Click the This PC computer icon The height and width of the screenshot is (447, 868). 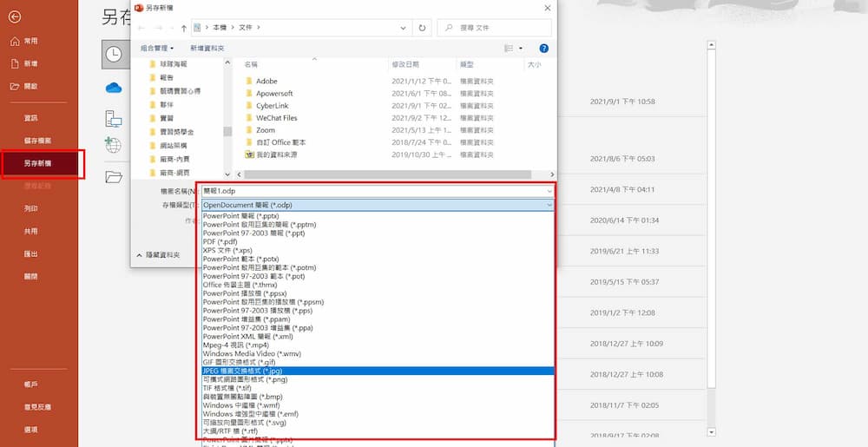[114, 118]
